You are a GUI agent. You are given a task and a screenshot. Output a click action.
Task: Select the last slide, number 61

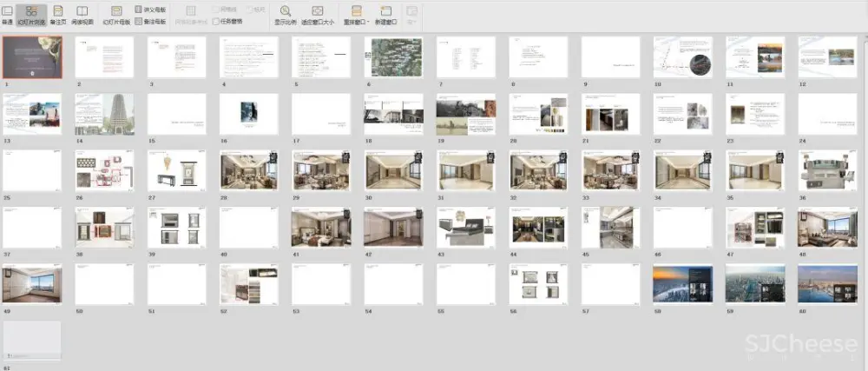pos(32,341)
